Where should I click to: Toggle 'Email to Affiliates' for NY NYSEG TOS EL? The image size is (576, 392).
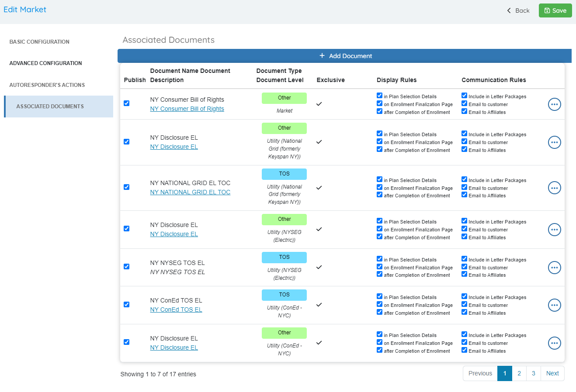(x=464, y=274)
